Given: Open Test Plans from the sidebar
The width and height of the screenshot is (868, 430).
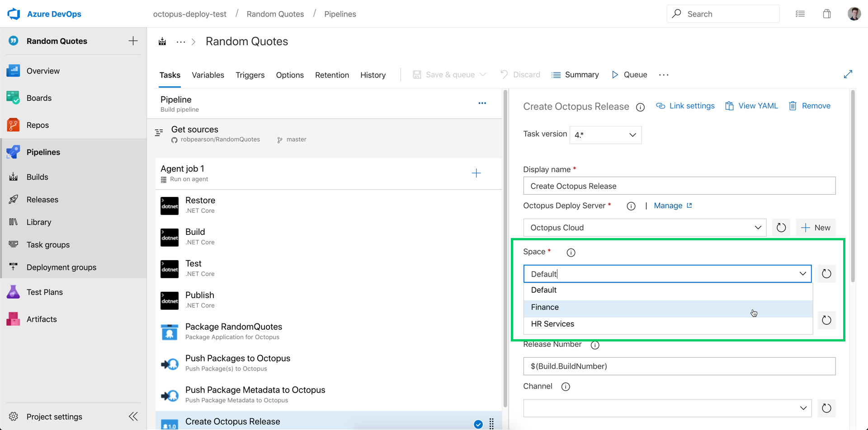Looking at the screenshot, I should [x=44, y=292].
